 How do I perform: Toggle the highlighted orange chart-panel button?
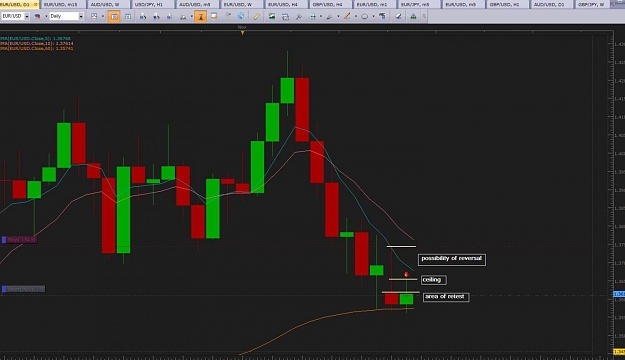[114, 16]
